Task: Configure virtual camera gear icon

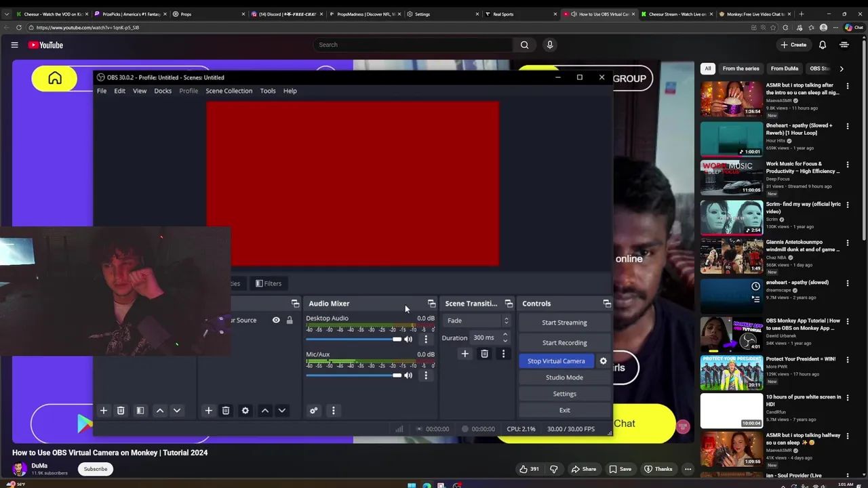Action: point(604,361)
